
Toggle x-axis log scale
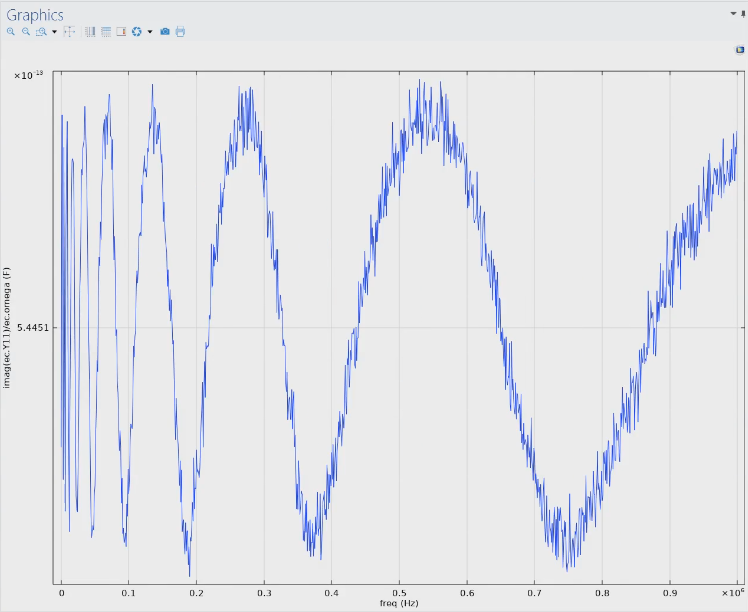[90, 32]
